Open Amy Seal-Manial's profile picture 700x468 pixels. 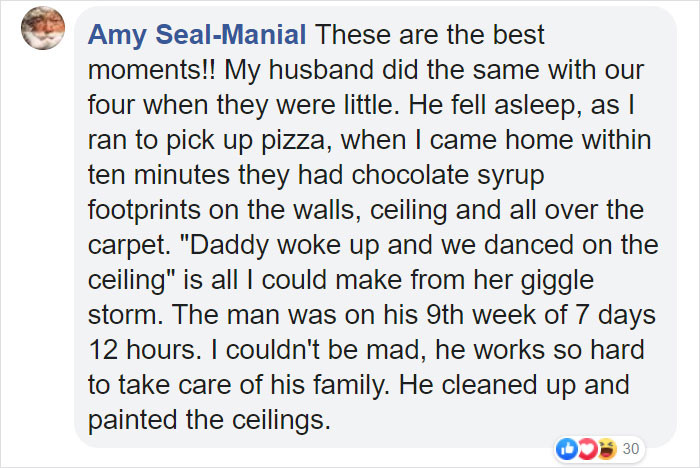[43, 28]
